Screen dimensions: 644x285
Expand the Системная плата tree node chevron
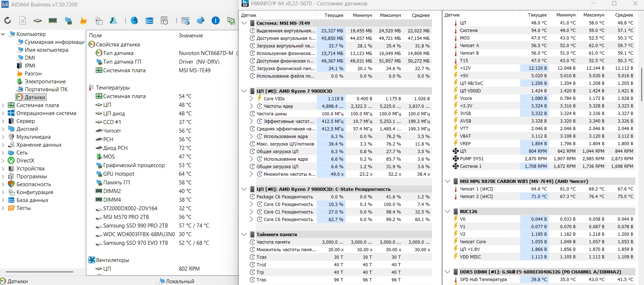(x=3, y=105)
